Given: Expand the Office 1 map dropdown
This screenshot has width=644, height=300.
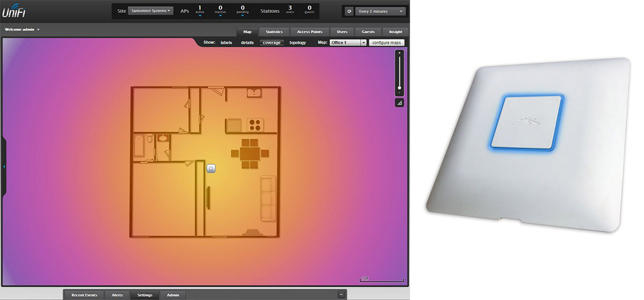Looking at the screenshot, I should point(363,42).
